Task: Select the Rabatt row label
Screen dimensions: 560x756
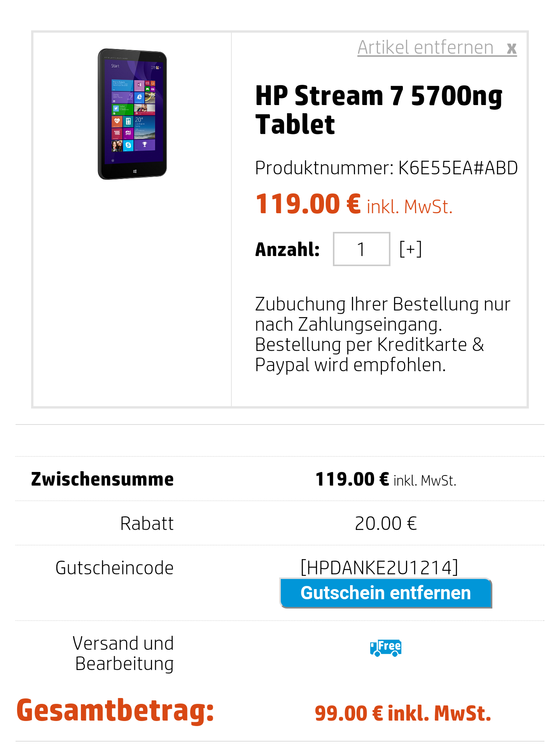Action: (x=147, y=523)
